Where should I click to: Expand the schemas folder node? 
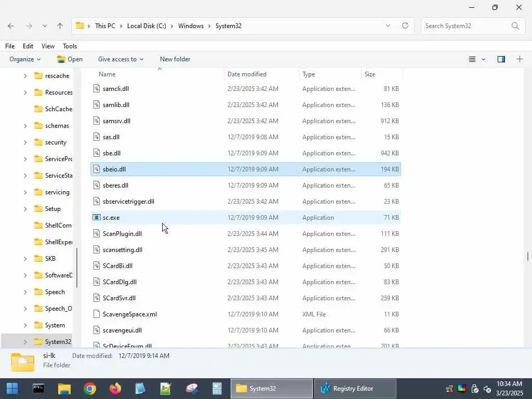(25, 126)
